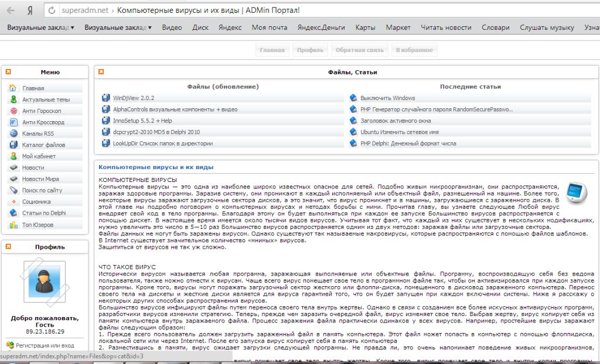600x364 pixels.
Task: Click the house icon beside Главная
Action: [x=13, y=88]
